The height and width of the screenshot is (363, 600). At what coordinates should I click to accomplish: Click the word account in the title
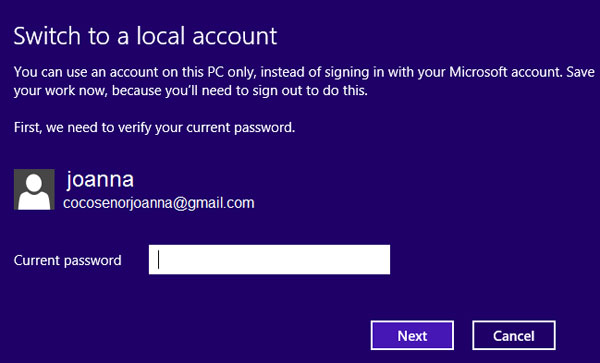235,37
